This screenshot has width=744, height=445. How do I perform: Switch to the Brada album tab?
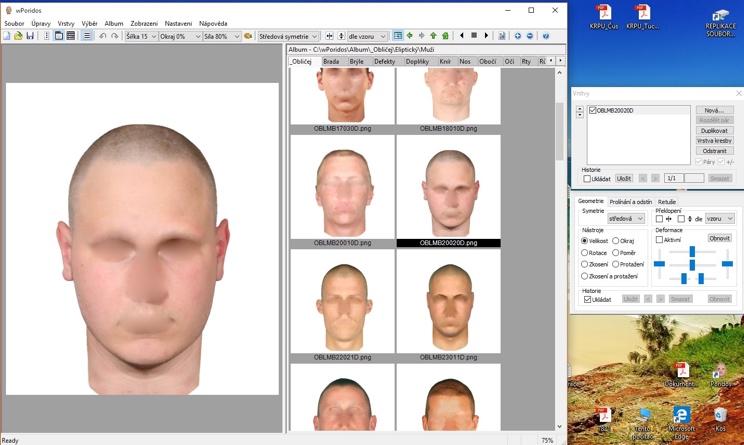(331, 61)
